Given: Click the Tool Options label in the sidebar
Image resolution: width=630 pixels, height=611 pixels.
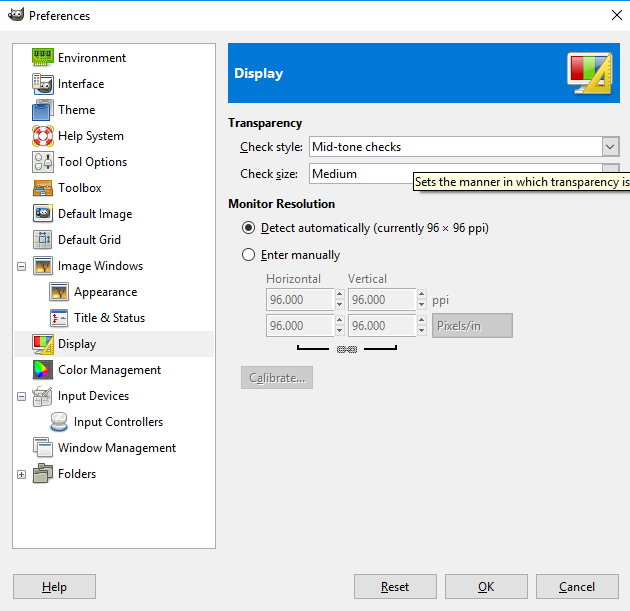Looking at the screenshot, I should 92,162.
